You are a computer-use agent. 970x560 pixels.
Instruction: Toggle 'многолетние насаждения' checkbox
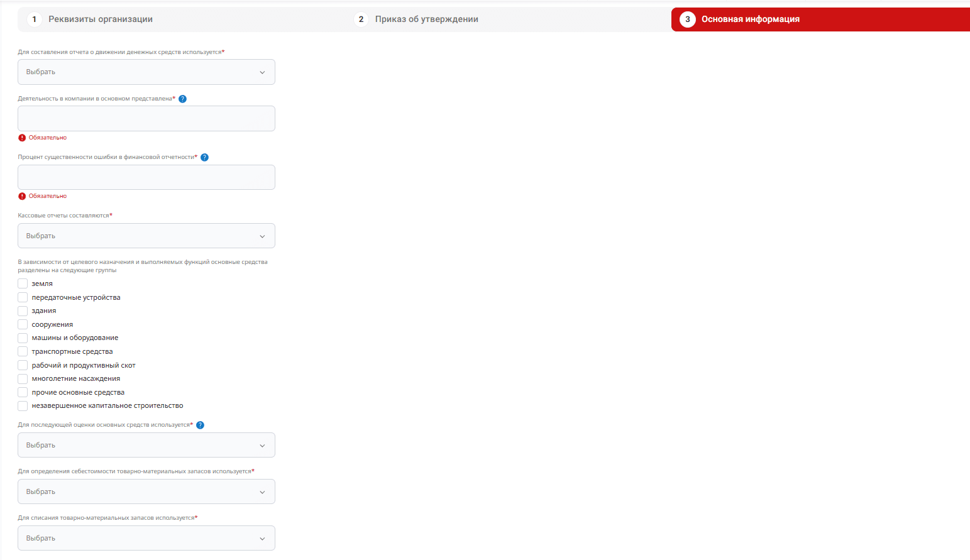(23, 379)
